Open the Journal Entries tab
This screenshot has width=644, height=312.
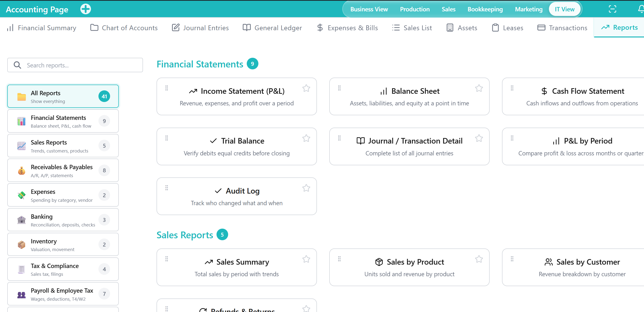click(x=200, y=28)
